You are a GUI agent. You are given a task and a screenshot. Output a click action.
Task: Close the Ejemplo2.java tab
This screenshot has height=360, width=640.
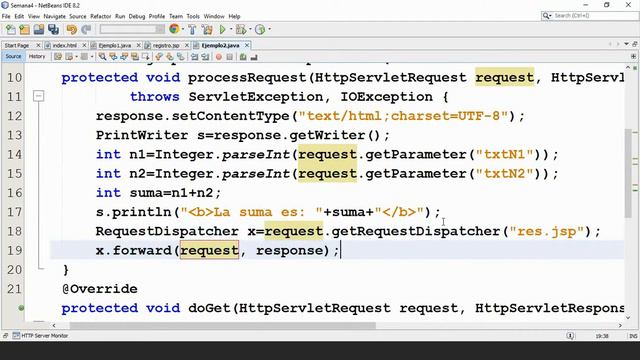click(x=247, y=45)
